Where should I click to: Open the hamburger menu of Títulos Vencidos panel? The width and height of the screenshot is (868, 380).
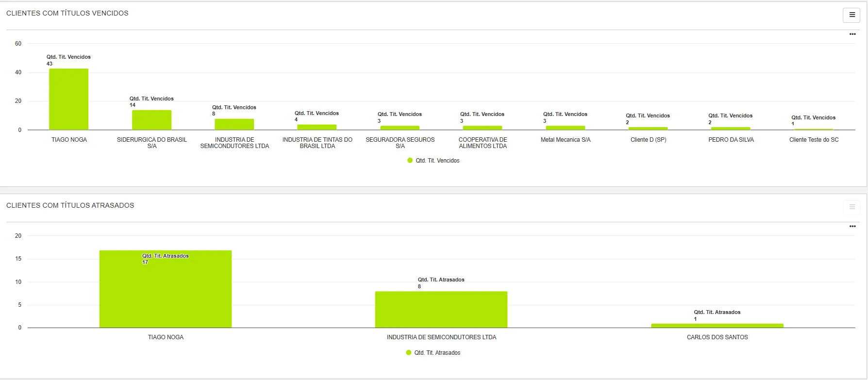coord(851,15)
